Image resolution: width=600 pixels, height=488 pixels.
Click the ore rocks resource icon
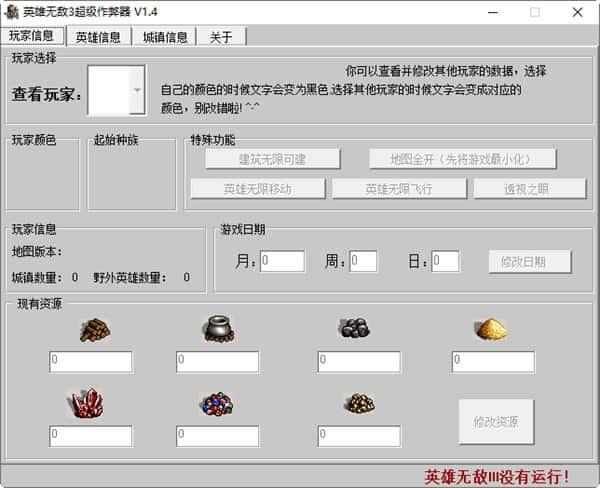click(x=353, y=328)
